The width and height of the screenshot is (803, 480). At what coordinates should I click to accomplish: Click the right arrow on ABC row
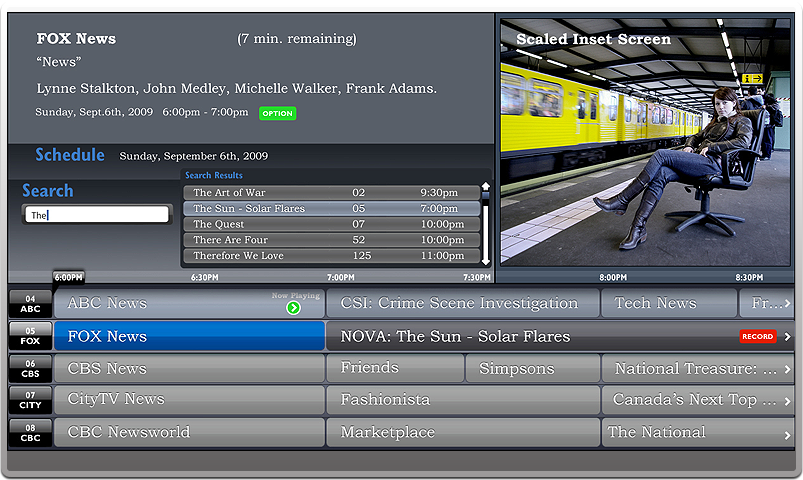[x=788, y=304]
